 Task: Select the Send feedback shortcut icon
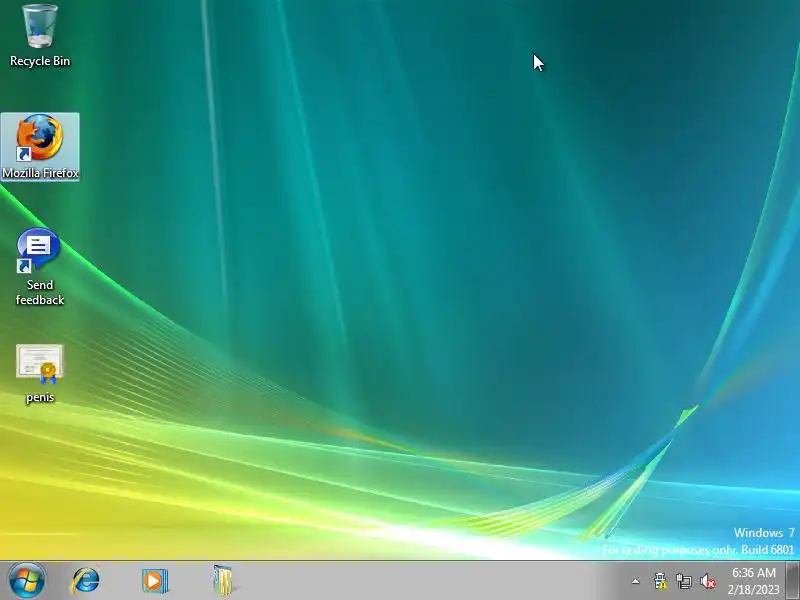click(39, 249)
